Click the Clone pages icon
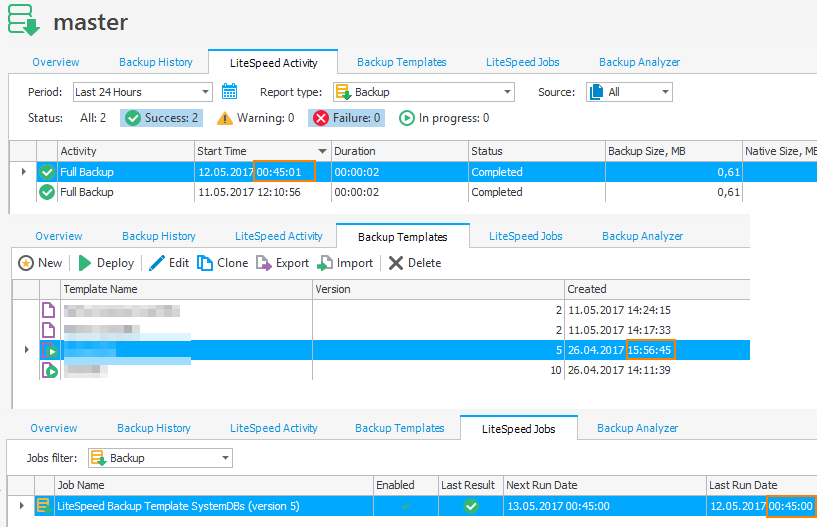 tap(204, 263)
